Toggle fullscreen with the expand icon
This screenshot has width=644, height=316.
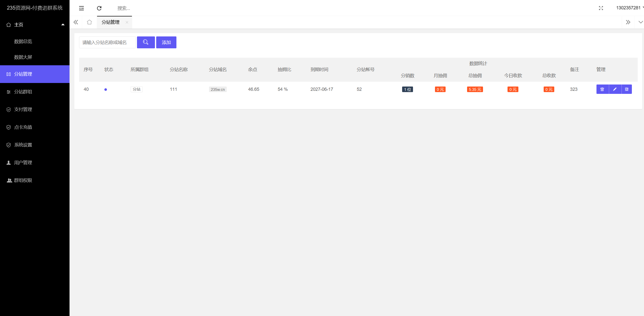[601, 8]
